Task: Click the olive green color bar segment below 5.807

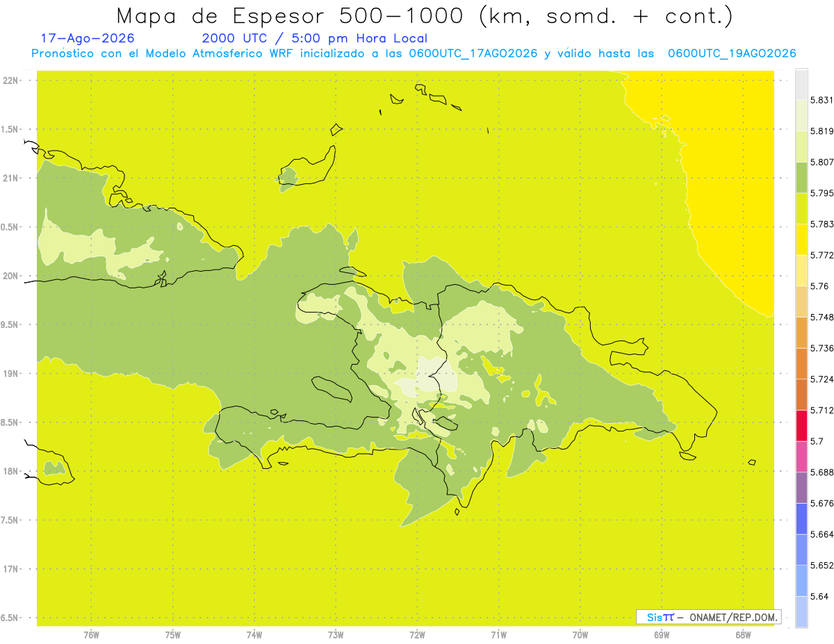Action: click(801, 177)
